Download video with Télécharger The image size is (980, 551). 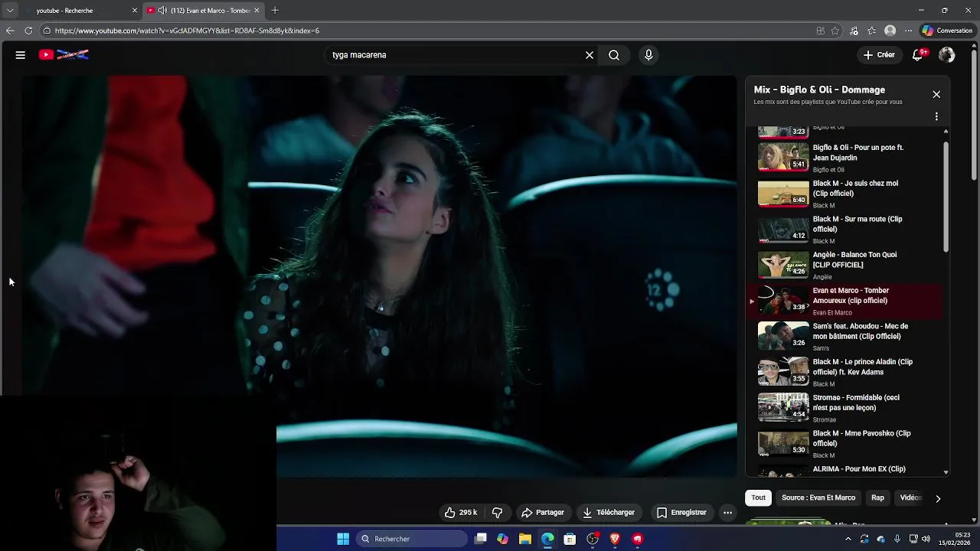point(609,513)
